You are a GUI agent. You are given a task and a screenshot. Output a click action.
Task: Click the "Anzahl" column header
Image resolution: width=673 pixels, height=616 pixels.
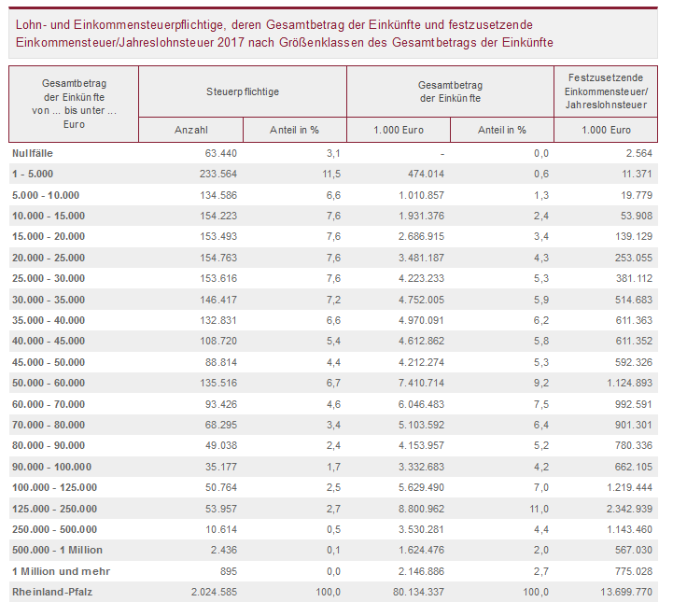click(x=191, y=131)
